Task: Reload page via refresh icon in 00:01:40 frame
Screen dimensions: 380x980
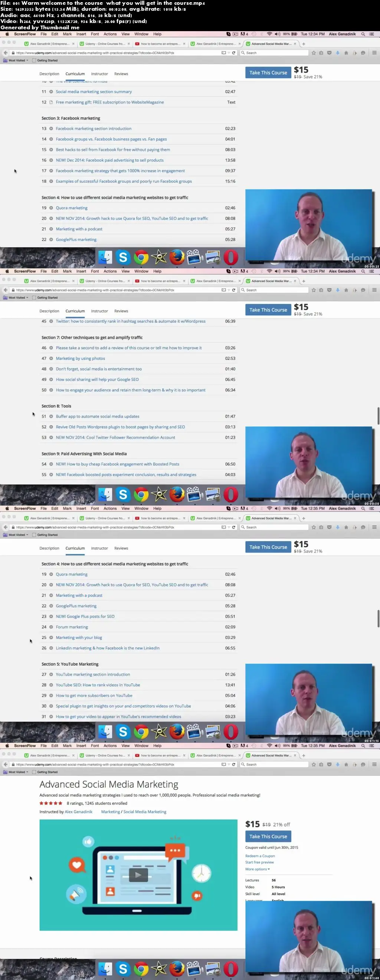Action: [x=233, y=764]
